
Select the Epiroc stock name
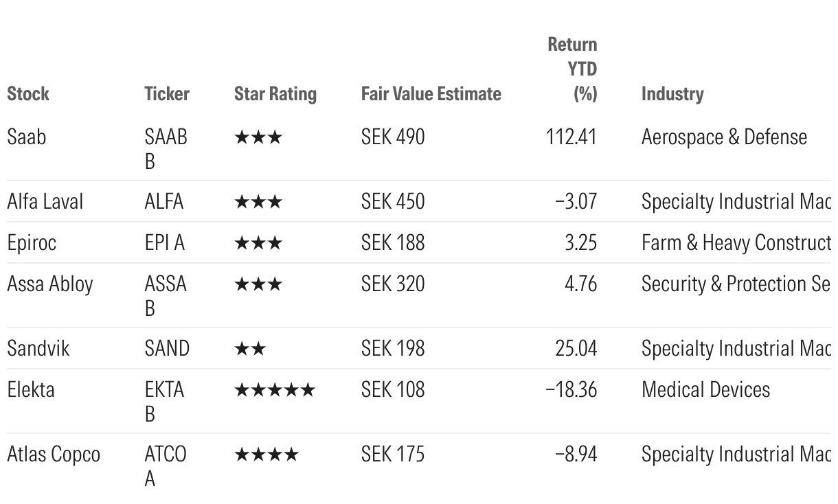coord(32,243)
